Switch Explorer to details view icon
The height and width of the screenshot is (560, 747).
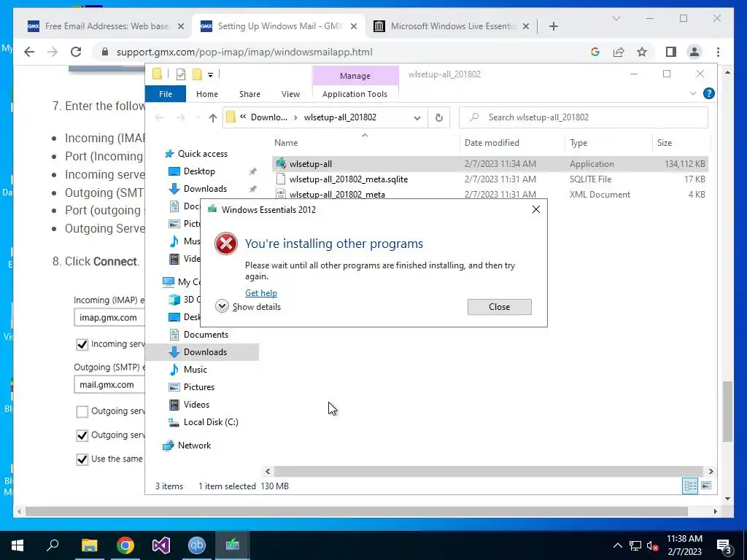[x=690, y=486]
